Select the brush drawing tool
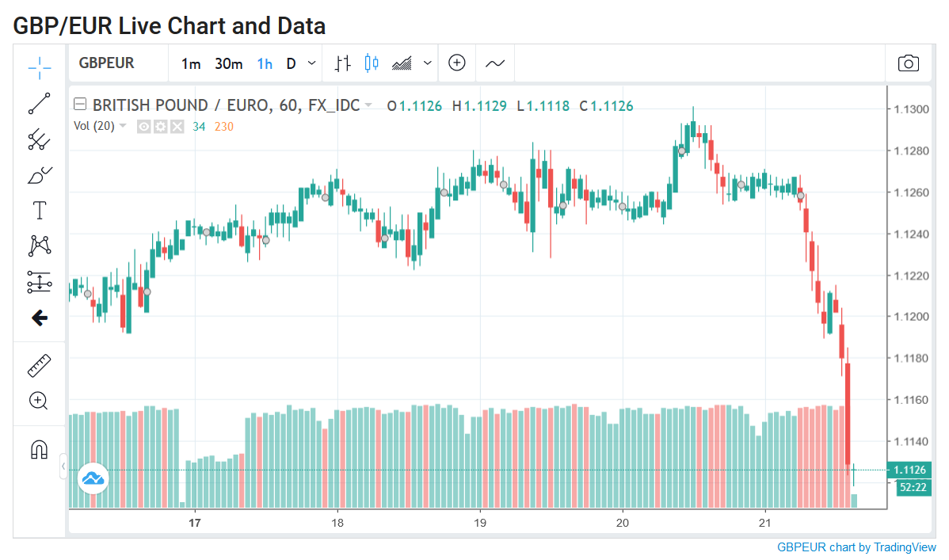Image resolution: width=949 pixels, height=560 pixels. pos(40,175)
